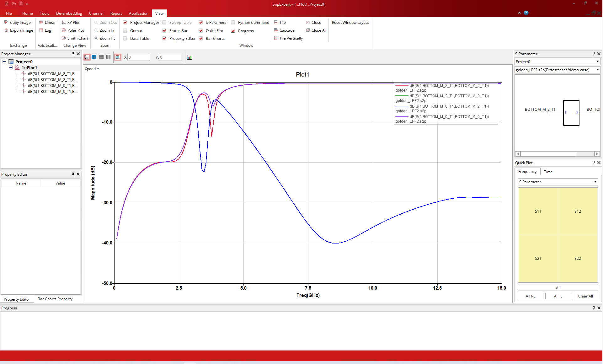
Task: Switch to the Time tab in Quick Plot
Action: (x=548, y=172)
